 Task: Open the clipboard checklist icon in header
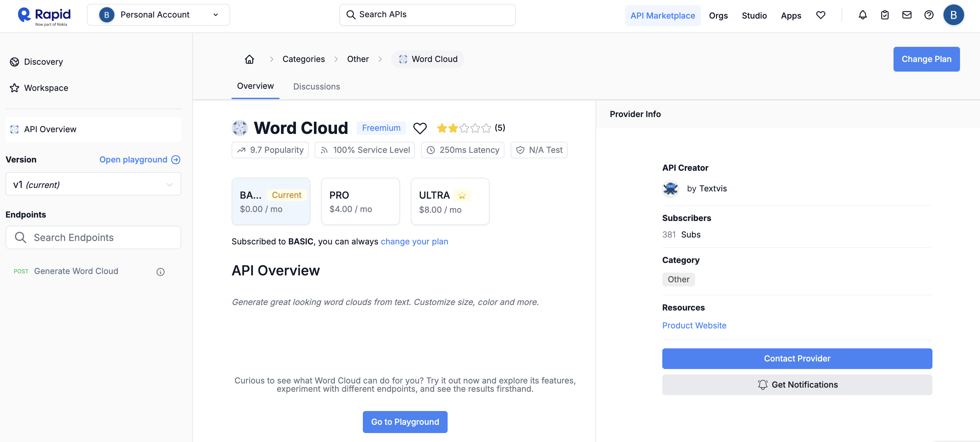click(x=885, y=15)
